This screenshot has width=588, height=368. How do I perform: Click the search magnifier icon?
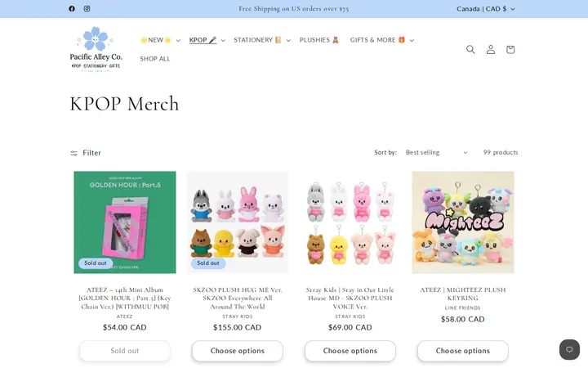(470, 50)
